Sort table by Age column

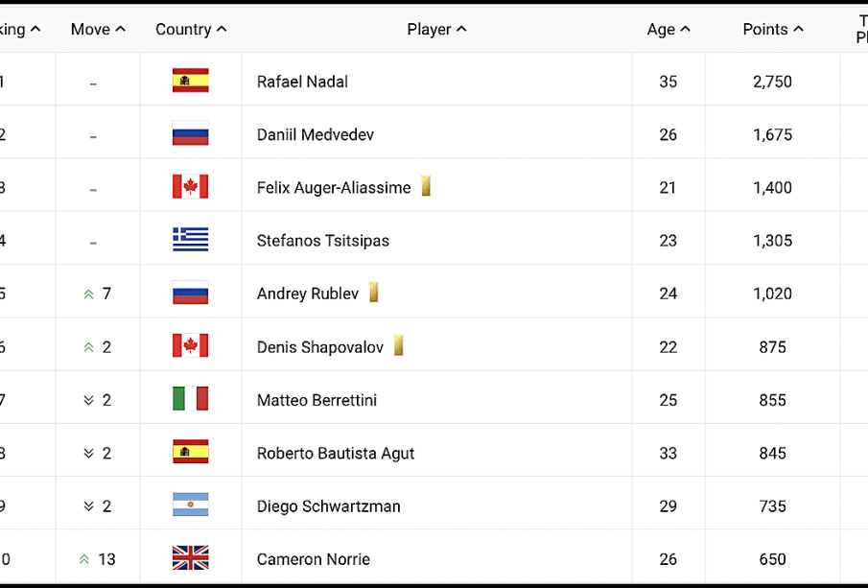669,30
